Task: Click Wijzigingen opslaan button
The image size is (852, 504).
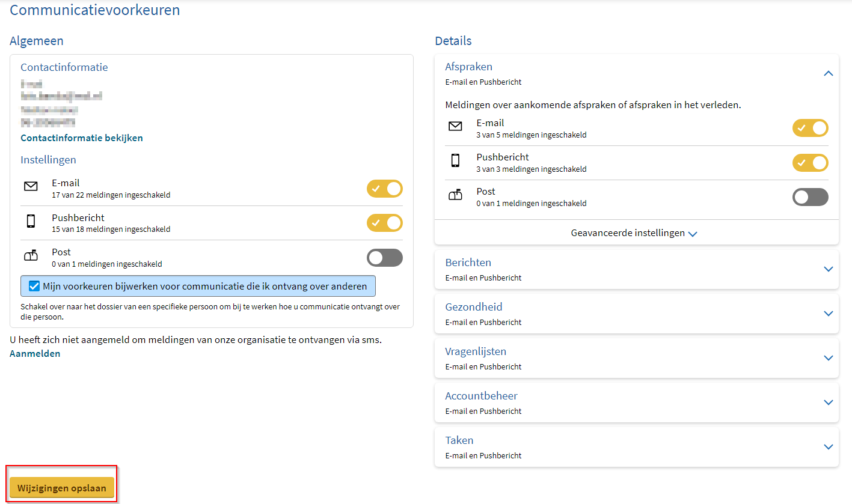Action: 62,488
